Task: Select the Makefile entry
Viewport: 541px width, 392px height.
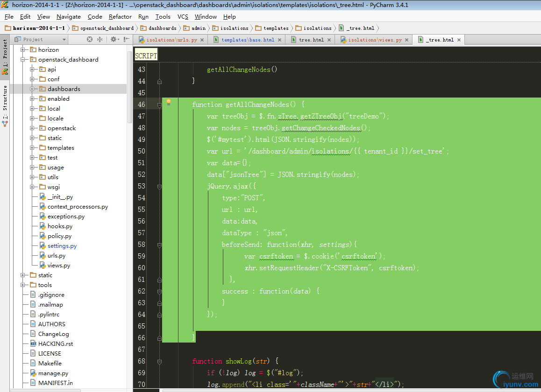Action: (50, 364)
